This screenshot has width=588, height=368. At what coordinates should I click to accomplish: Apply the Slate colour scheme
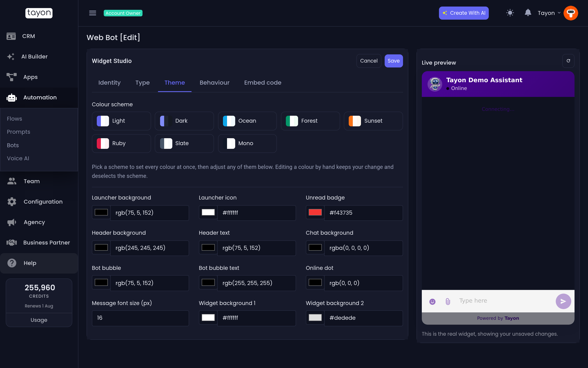tap(184, 143)
